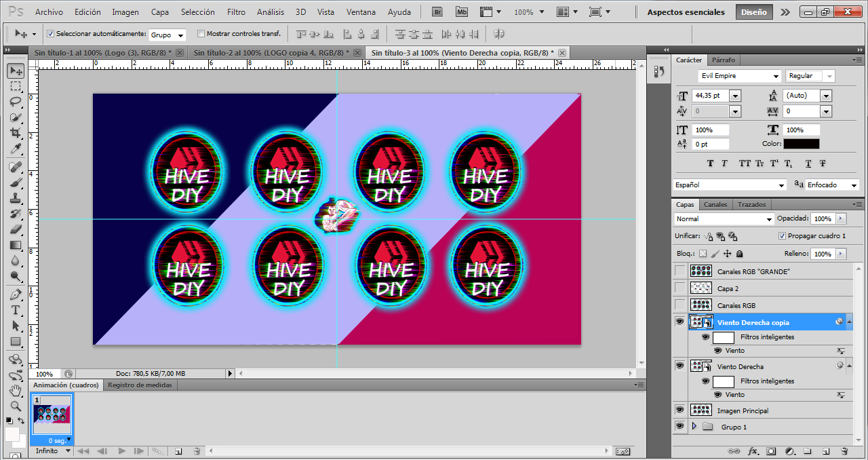Viewport: 868px width, 460px height.
Task: Select the Quick Selection tool
Action: pos(16,117)
